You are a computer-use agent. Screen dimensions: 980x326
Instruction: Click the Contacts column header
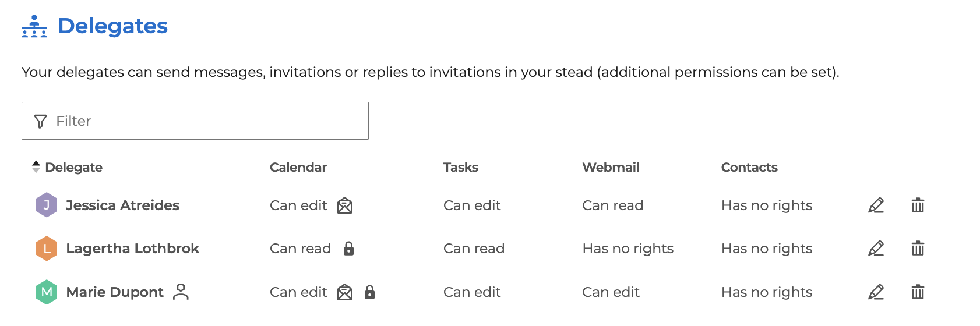tap(749, 167)
